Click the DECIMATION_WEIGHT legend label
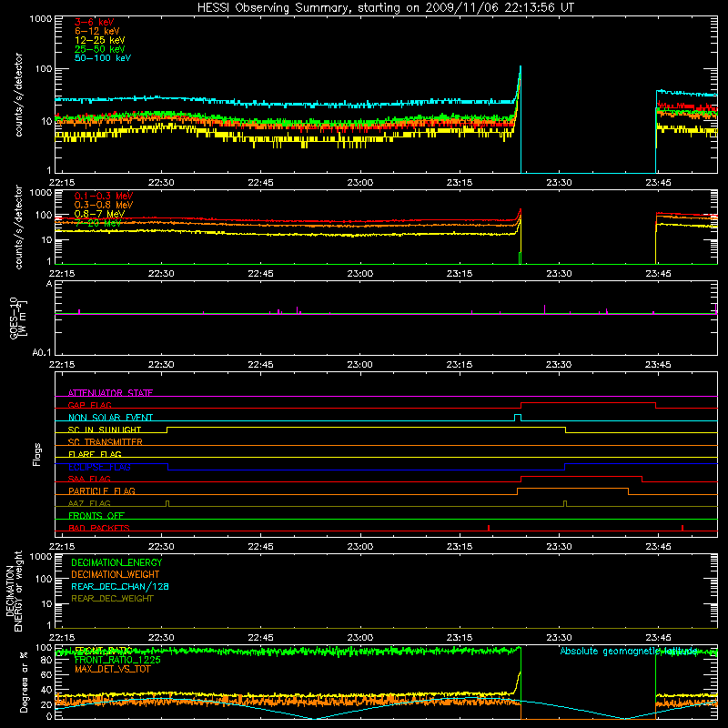 pyautogui.click(x=116, y=574)
